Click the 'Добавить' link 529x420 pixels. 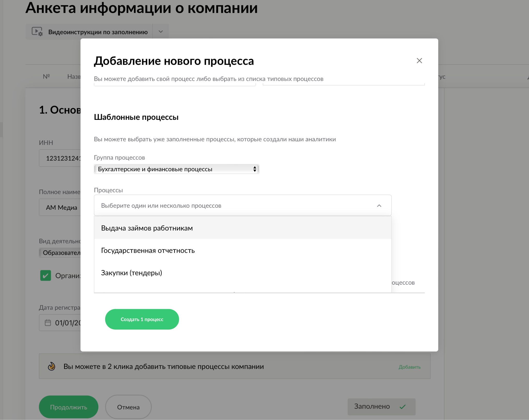coord(409,367)
